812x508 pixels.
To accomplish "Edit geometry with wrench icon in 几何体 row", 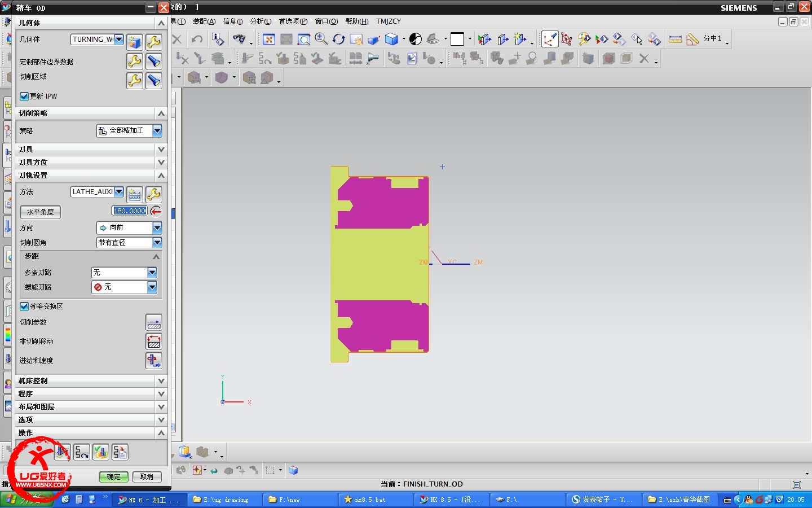I will coord(153,42).
